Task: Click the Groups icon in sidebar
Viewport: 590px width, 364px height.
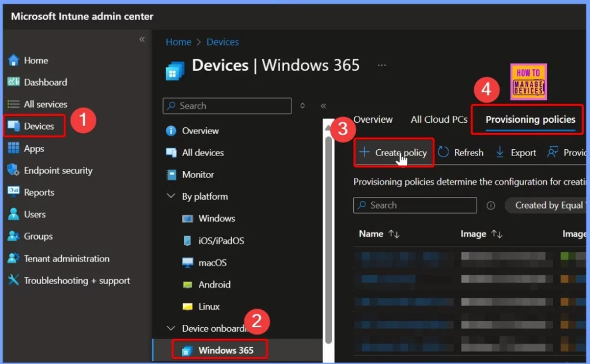Action: click(x=14, y=236)
